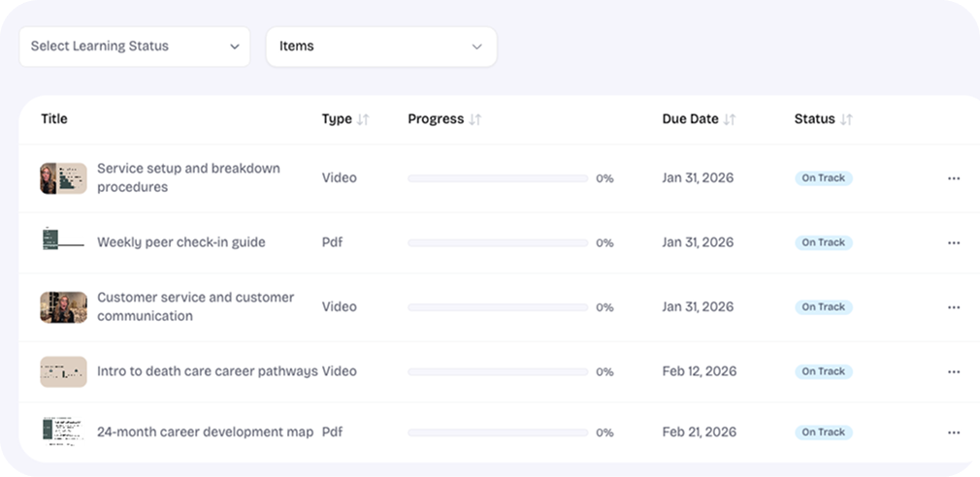Open more options for Customer service row

point(954,307)
